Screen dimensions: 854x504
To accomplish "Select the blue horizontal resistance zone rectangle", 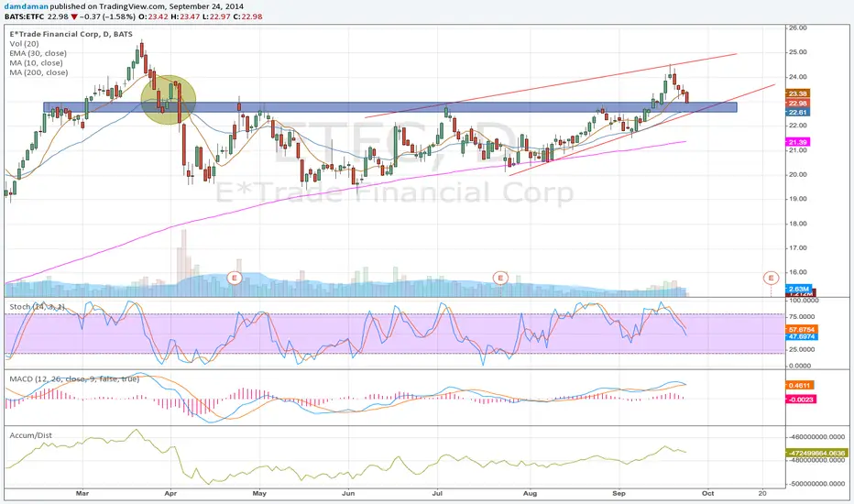I will (390, 107).
